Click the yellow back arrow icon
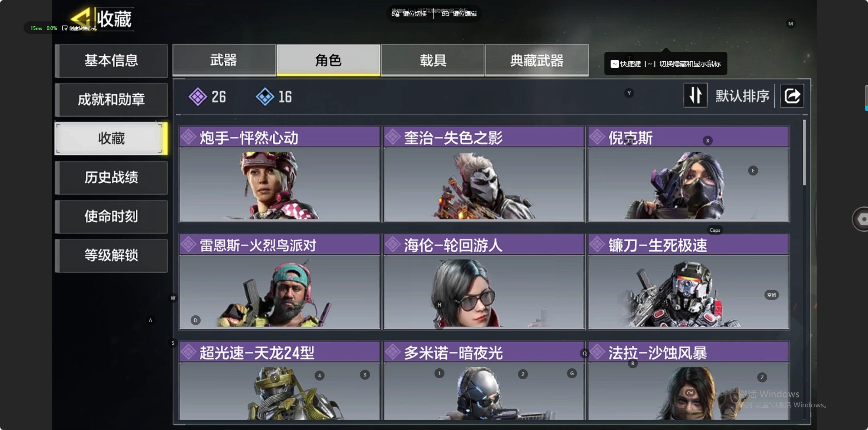This screenshot has height=430, width=868. point(81,18)
